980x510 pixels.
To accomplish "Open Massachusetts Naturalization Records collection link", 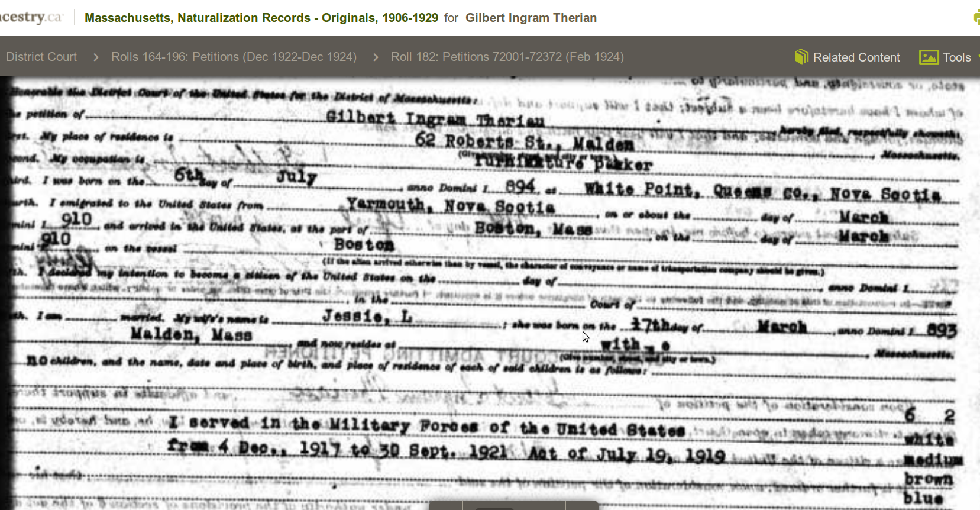I will (261, 18).
